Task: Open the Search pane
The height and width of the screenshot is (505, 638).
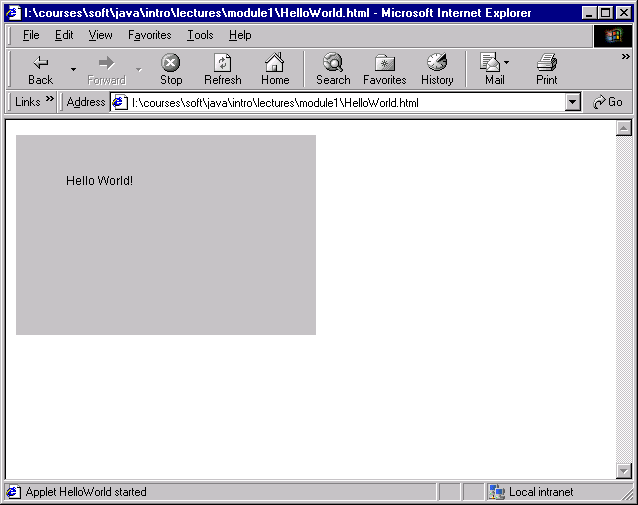Action: coord(333,69)
